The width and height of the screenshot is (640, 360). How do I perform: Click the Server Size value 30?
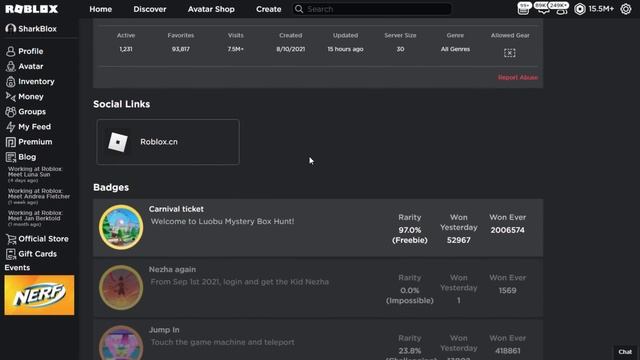pyautogui.click(x=400, y=49)
